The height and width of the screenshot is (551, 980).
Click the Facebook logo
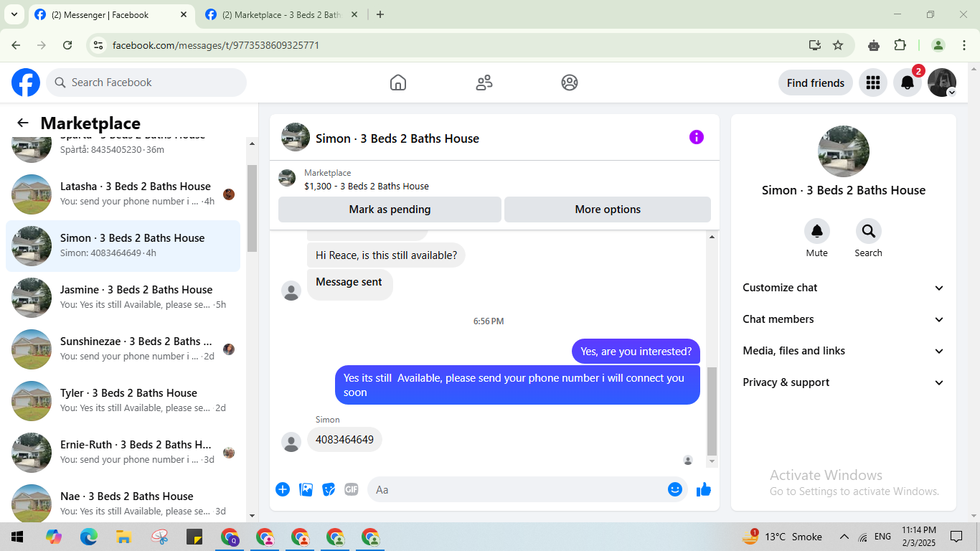[26, 83]
